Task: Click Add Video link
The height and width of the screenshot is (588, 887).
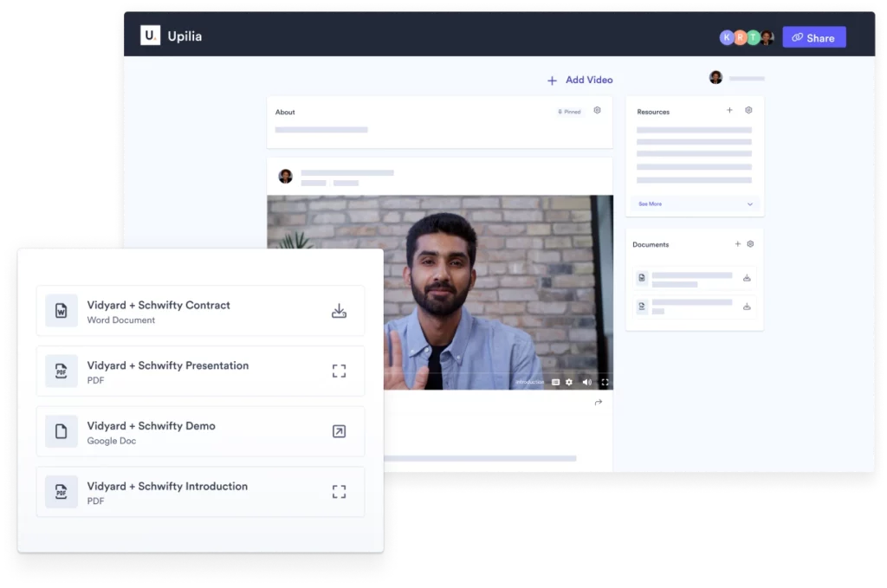Action: point(579,80)
